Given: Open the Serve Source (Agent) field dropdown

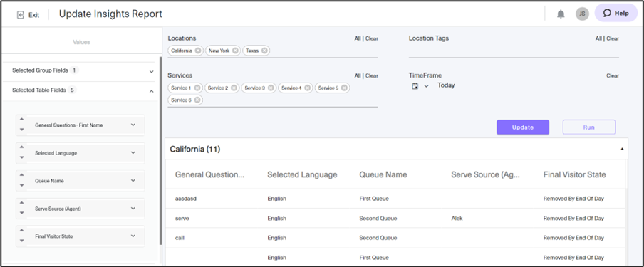Looking at the screenshot, I should [133, 209].
